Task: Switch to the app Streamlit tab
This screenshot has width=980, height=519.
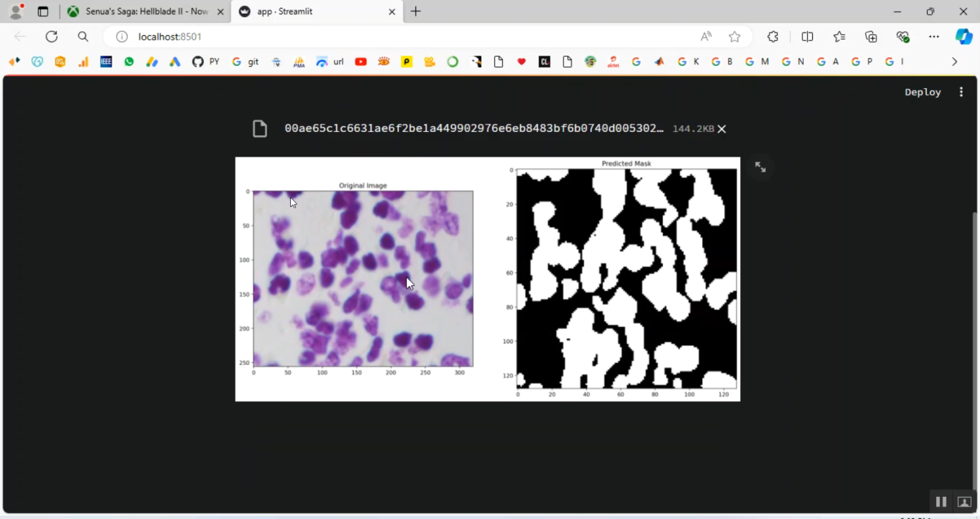Action: click(307, 11)
